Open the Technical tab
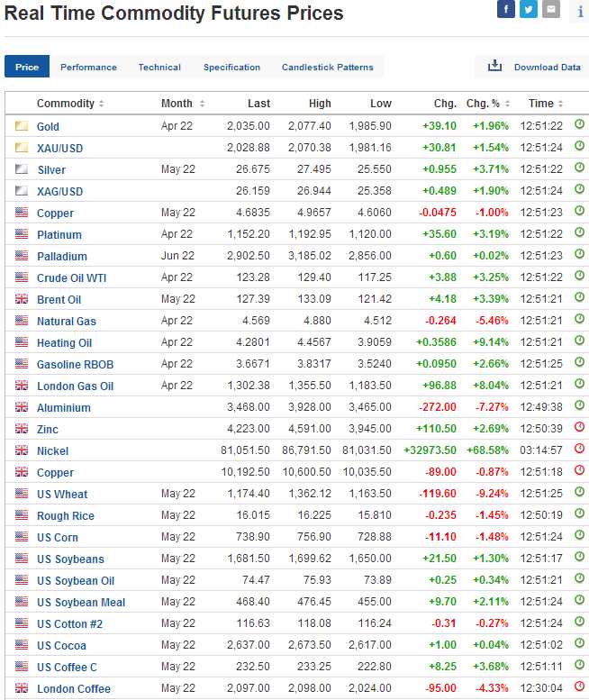589x700 pixels. point(159,68)
